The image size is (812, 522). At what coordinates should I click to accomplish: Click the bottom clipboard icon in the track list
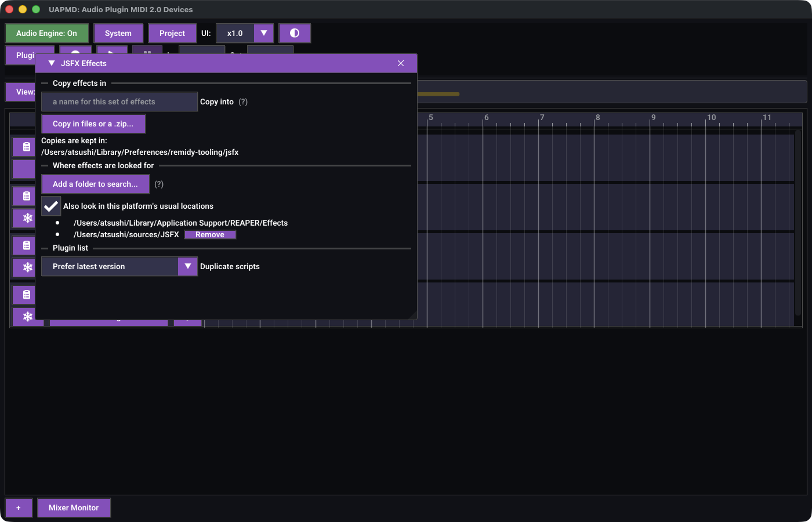(x=27, y=295)
